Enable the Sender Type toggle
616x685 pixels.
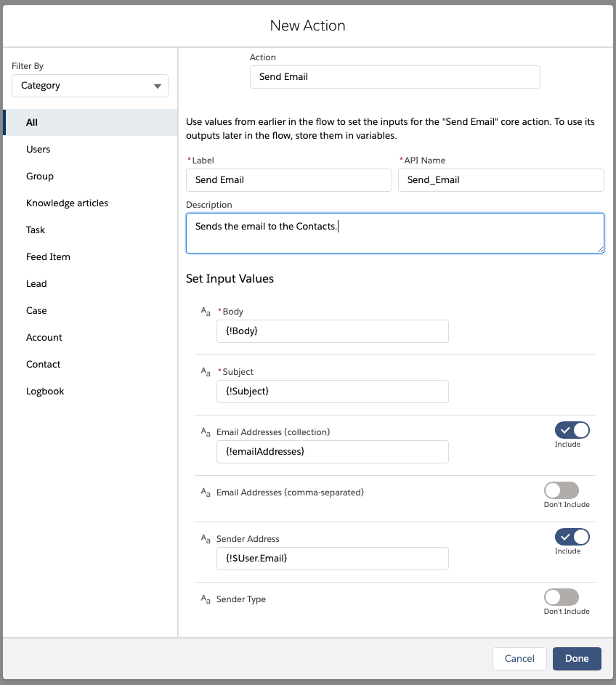[x=562, y=597]
